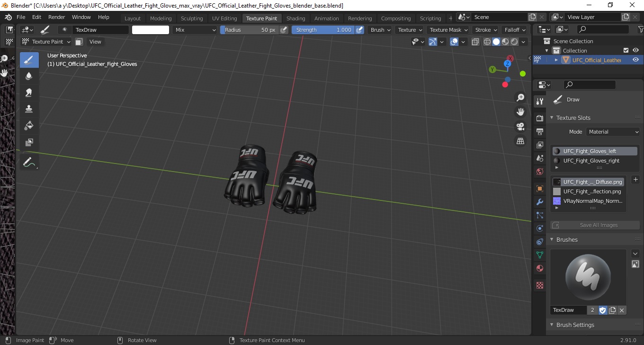The height and width of the screenshot is (345, 644).
Task: Enable wireframe viewport shading
Action: tap(487, 42)
